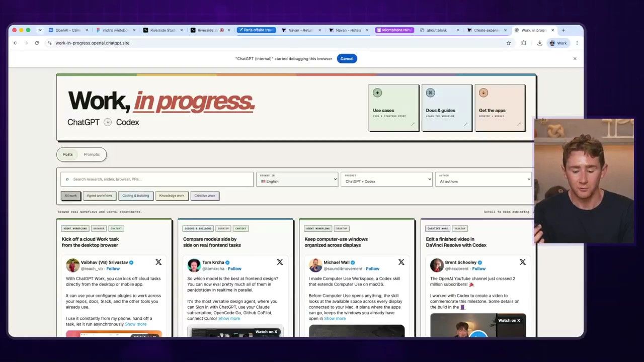This screenshot has width=644, height=362.
Task: Cancel the ChatGPT debugging session
Action: click(347, 59)
